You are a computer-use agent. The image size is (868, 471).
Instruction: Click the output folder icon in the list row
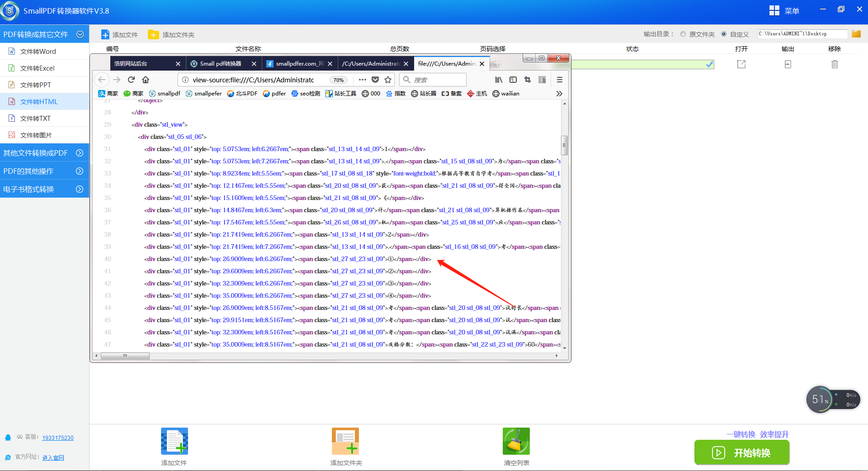(788, 64)
